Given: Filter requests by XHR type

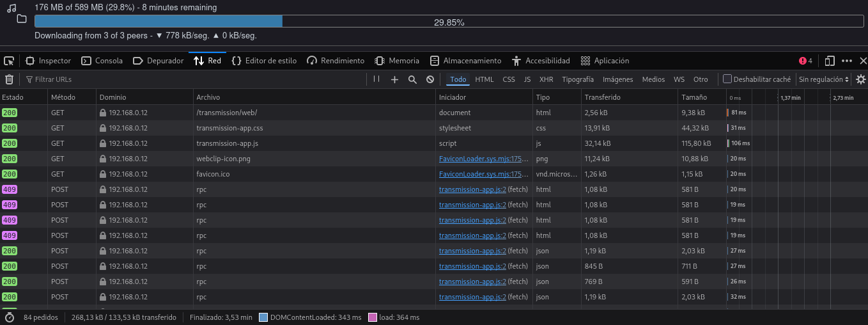Looking at the screenshot, I should [x=546, y=79].
